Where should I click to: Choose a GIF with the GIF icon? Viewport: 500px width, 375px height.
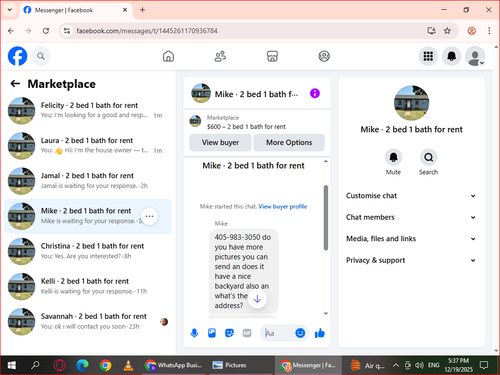click(247, 333)
